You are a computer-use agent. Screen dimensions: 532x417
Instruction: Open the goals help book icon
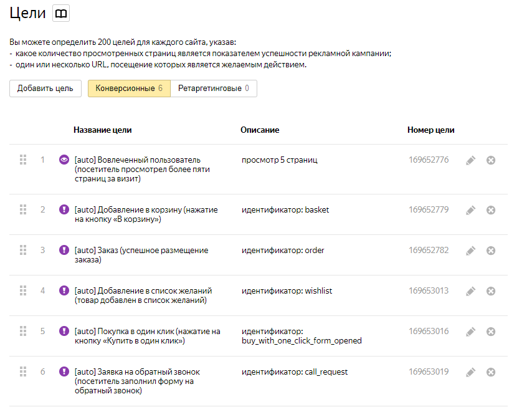(60, 13)
